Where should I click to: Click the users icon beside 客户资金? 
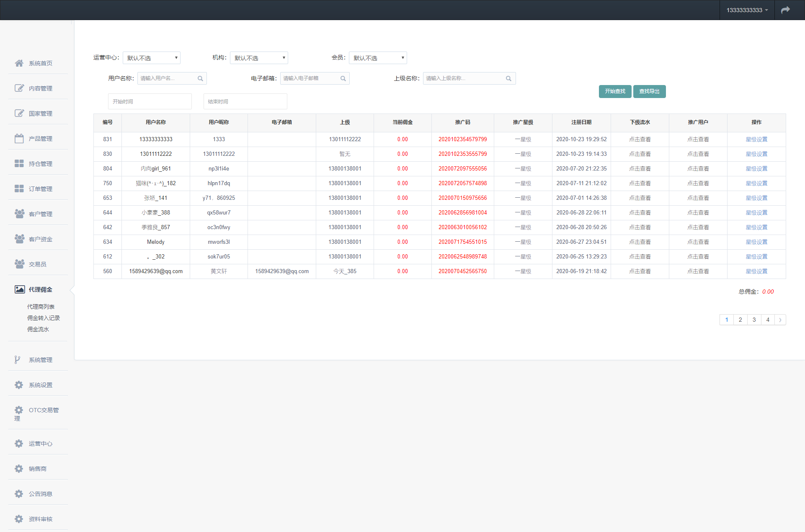tap(19, 239)
